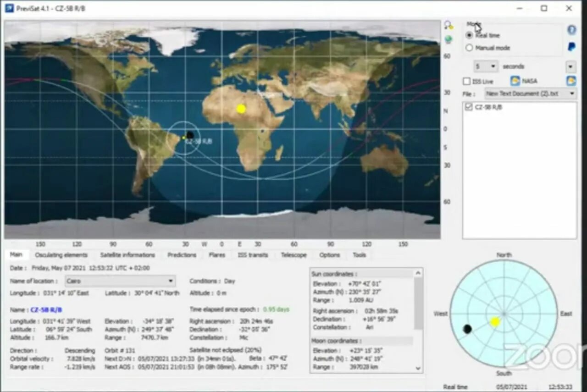The image size is (587, 392).
Task: Switch to the Main tab
Action: [x=16, y=255]
